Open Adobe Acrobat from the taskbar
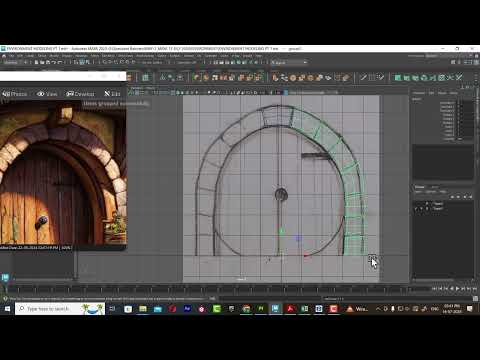Viewport: 480px width, 360px height. (x=290, y=309)
